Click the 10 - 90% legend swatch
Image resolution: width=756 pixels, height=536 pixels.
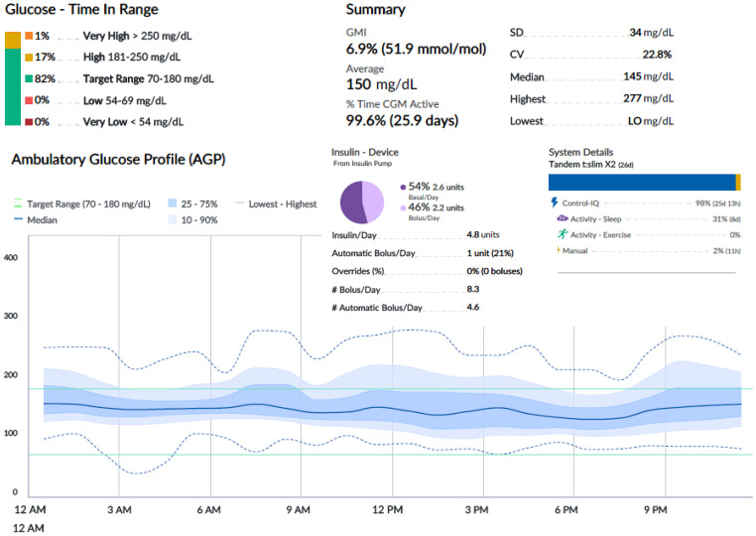click(172, 219)
